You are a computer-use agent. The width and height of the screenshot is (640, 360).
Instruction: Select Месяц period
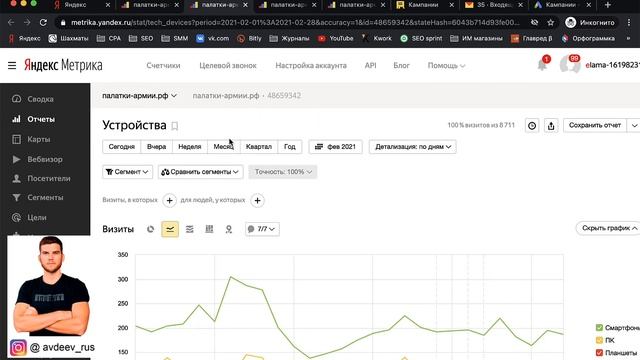pyautogui.click(x=224, y=147)
